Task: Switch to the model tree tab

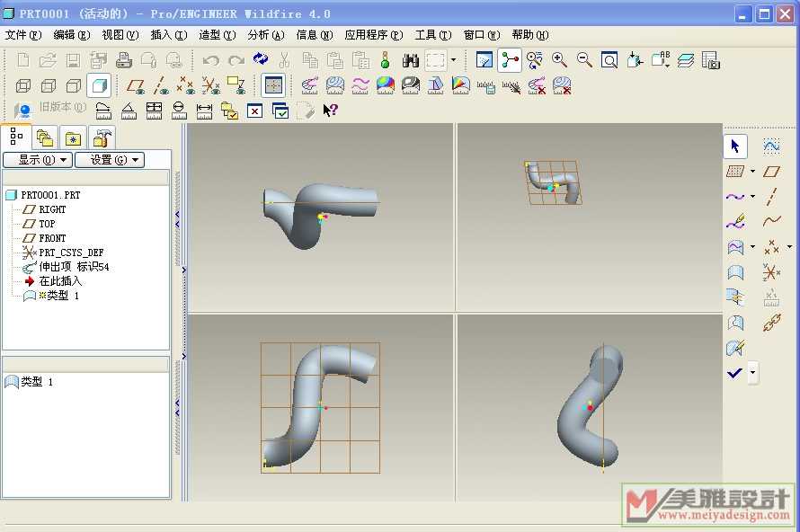Action: tap(16, 137)
